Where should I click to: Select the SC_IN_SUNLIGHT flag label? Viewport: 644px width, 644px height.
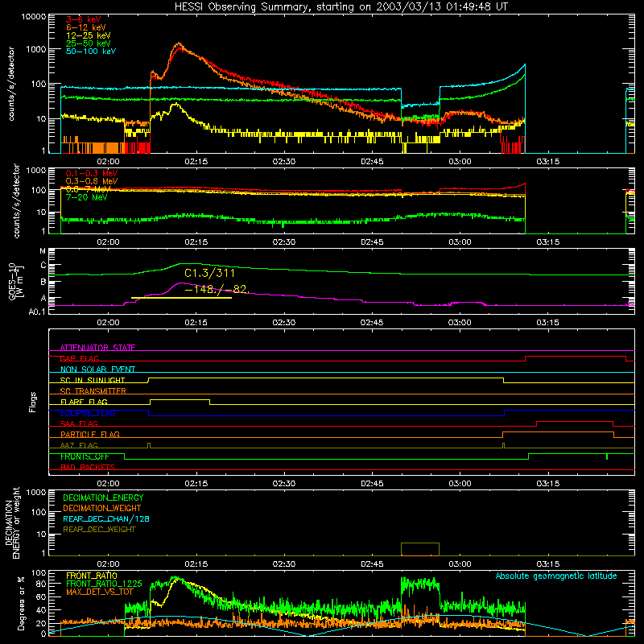[93, 380]
